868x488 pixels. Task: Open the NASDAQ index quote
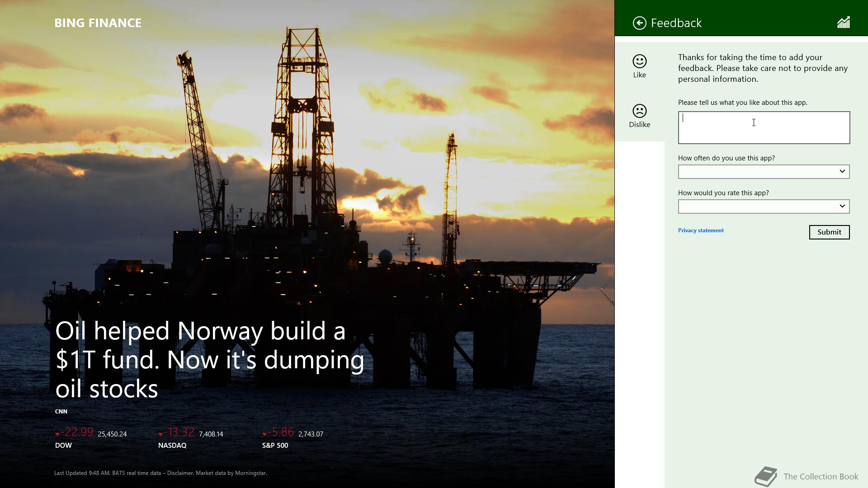tap(190, 438)
